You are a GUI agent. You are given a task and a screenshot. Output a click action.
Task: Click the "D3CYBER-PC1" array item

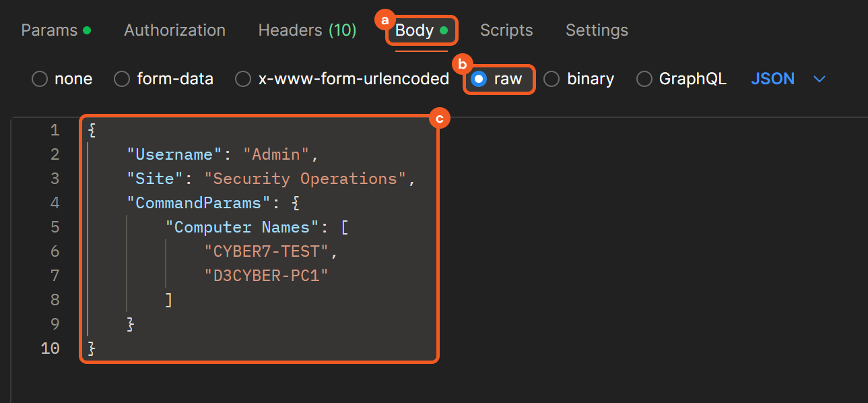click(x=270, y=276)
